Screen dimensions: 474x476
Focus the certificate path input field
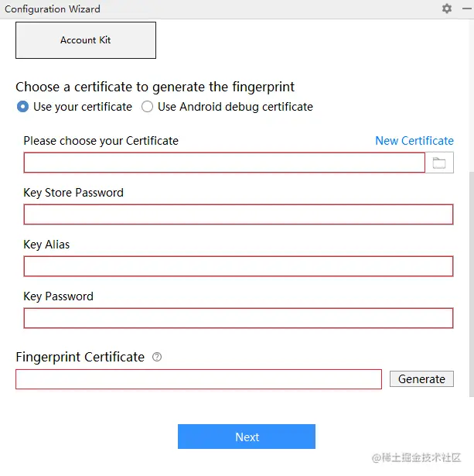(x=224, y=163)
